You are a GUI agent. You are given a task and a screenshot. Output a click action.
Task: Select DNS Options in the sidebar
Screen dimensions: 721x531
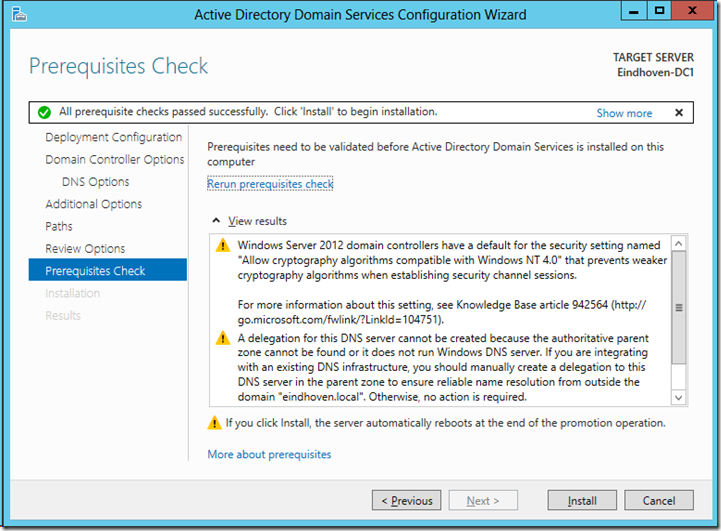pos(96,182)
